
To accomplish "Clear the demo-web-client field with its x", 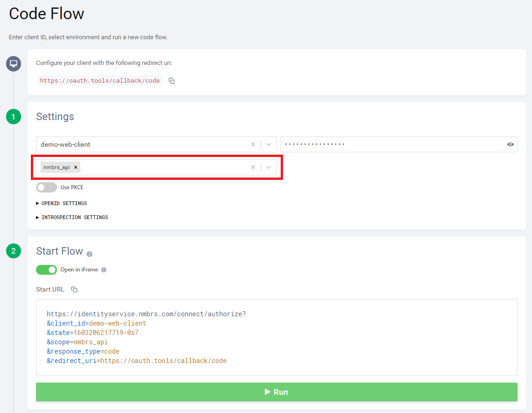I will pyautogui.click(x=253, y=144).
